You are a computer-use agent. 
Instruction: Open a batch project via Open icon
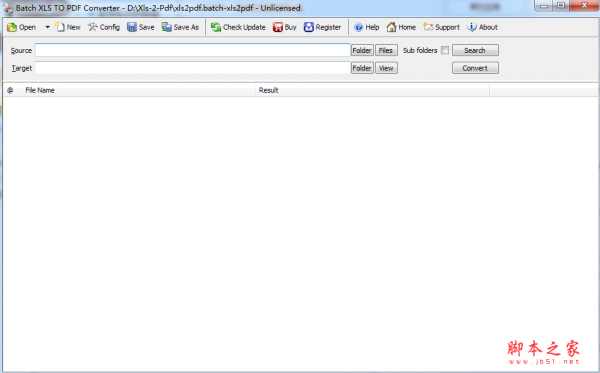(x=22, y=27)
